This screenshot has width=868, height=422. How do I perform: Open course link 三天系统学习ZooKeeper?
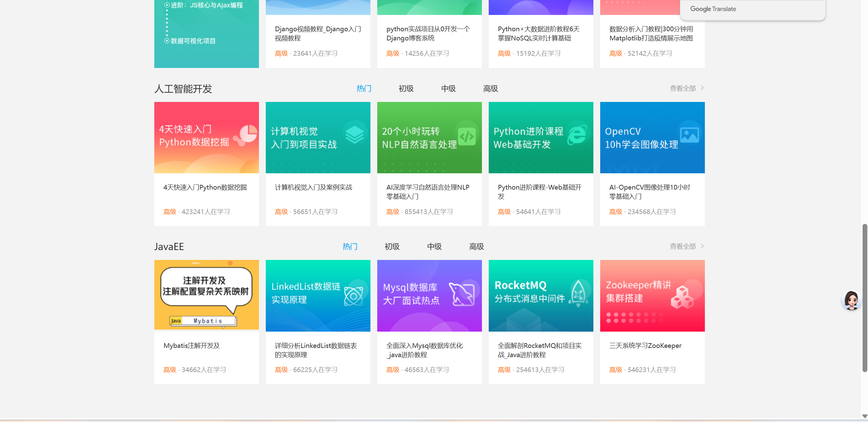645,346
